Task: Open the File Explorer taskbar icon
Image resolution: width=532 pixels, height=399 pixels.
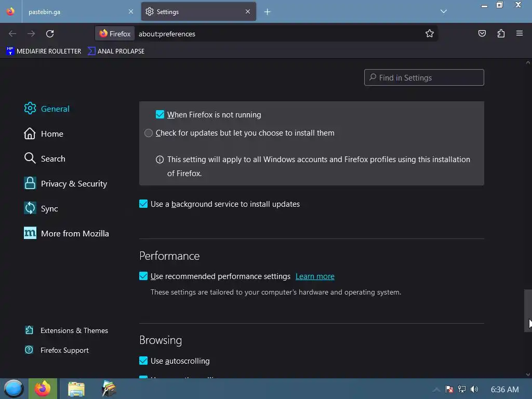Action: click(x=76, y=389)
